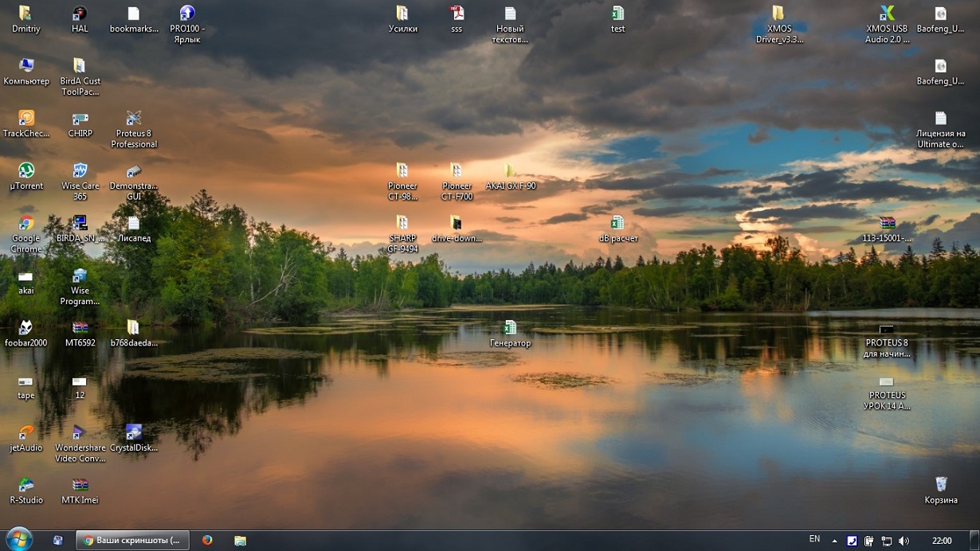The image size is (980, 551).
Task: Select the µTorrent desktop icon
Action: (26, 171)
